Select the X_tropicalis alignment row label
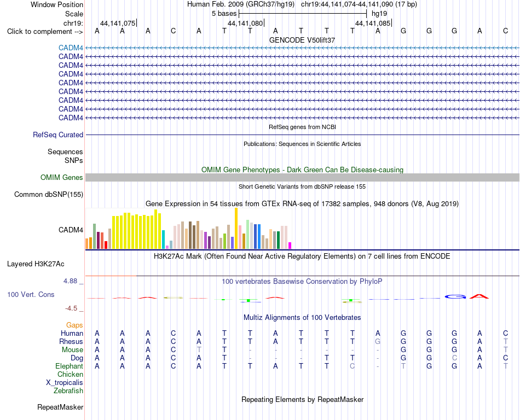The width and height of the screenshot is (520, 420). point(65,383)
